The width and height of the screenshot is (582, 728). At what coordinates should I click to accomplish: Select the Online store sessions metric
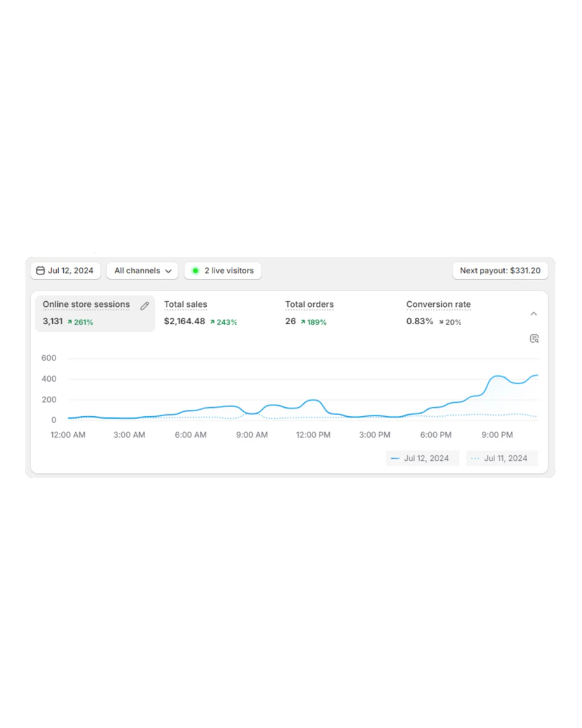(x=86, y=305)
